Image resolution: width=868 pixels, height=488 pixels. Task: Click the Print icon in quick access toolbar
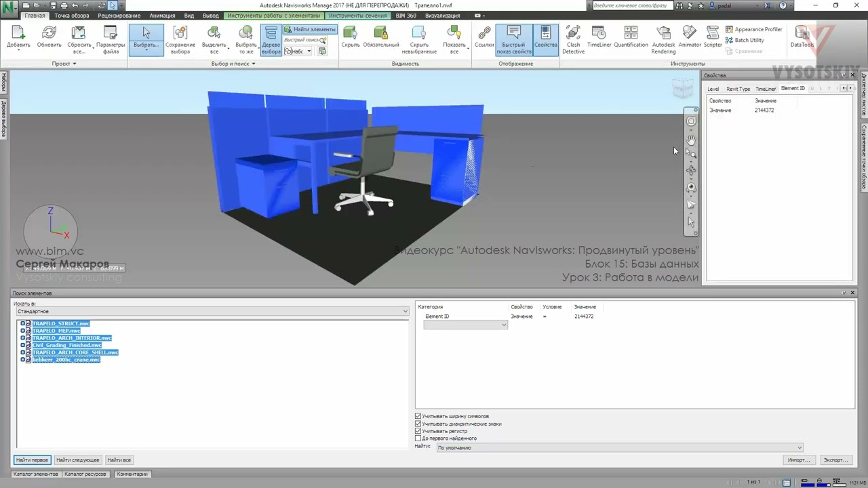[x=62, y=5]
